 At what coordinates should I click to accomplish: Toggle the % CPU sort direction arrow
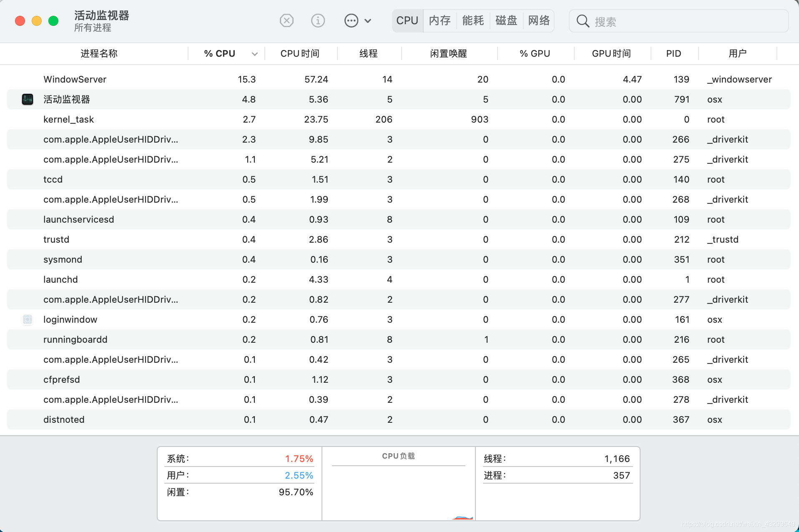(255, 54)
